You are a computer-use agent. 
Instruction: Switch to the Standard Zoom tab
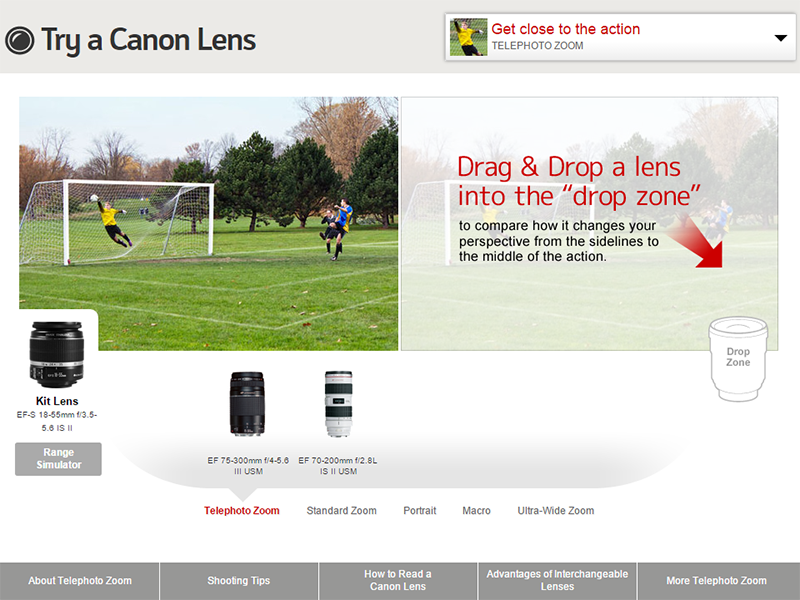click(x=341, y=511)
